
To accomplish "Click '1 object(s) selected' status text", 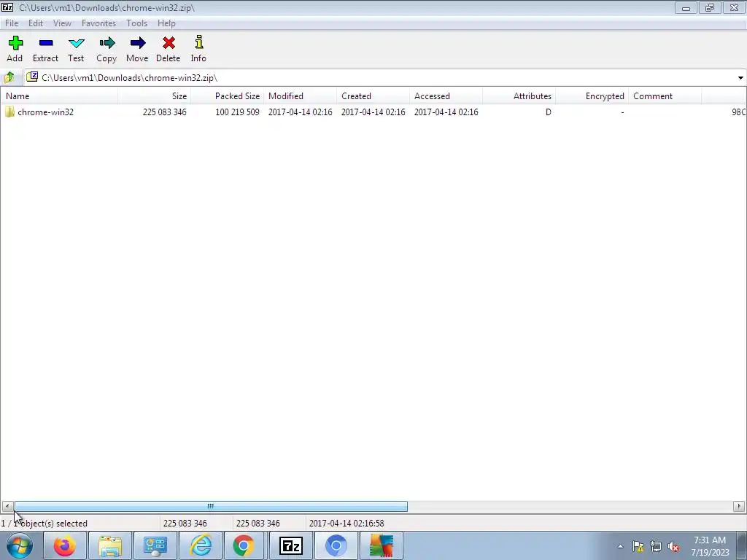I will tap(44, 523).
